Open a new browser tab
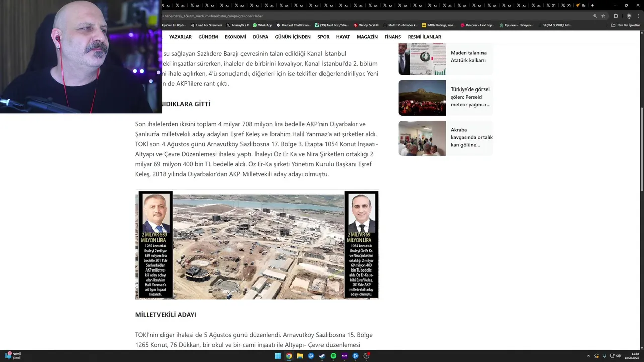Image resolution: width=644 pixels, height=362 pixels. click(592, 5)
